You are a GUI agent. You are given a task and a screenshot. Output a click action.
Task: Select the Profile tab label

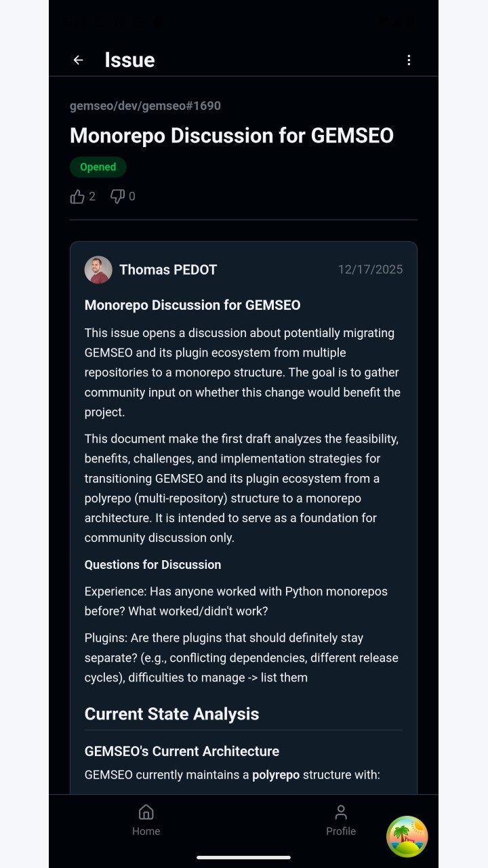click(341, 831)
